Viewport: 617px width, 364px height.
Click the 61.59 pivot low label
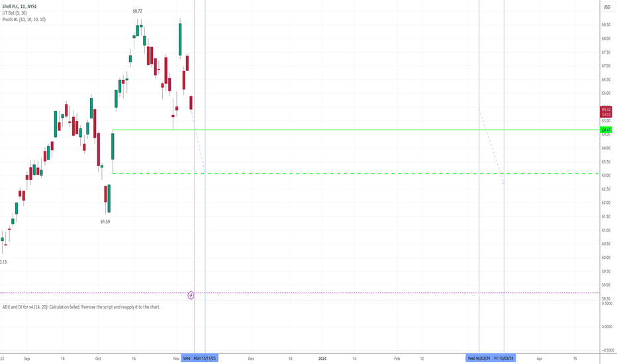(105, 222)
